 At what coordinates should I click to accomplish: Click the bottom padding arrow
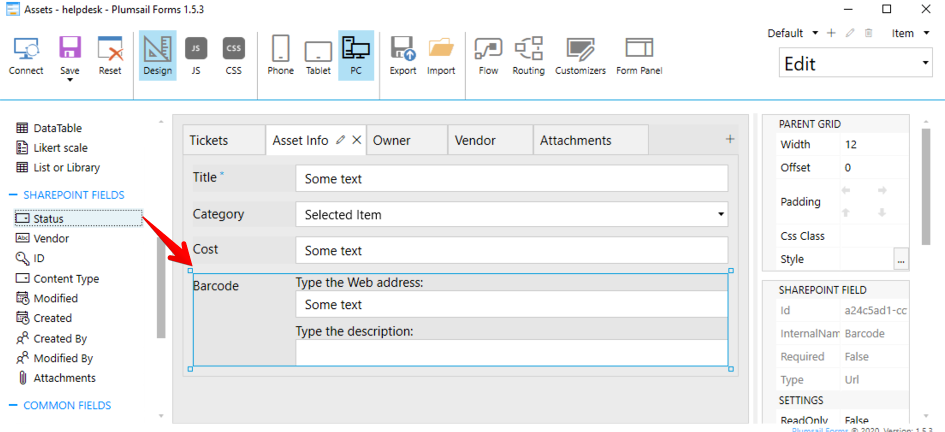(882, 212)
